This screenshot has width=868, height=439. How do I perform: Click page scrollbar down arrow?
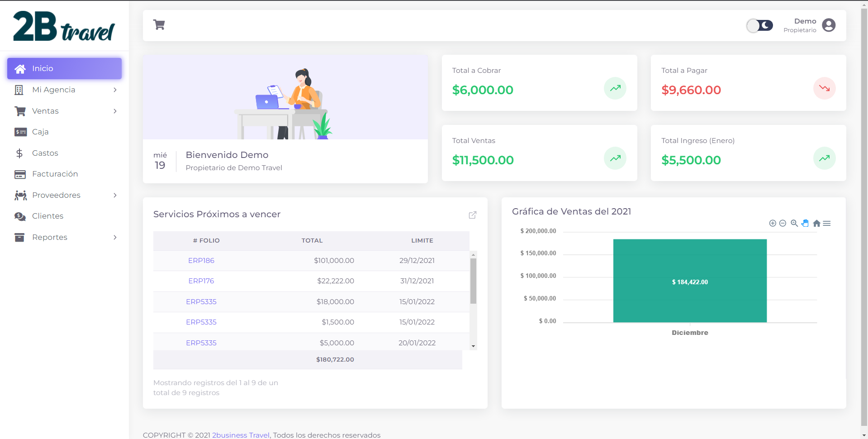click(x=864, y=435)
